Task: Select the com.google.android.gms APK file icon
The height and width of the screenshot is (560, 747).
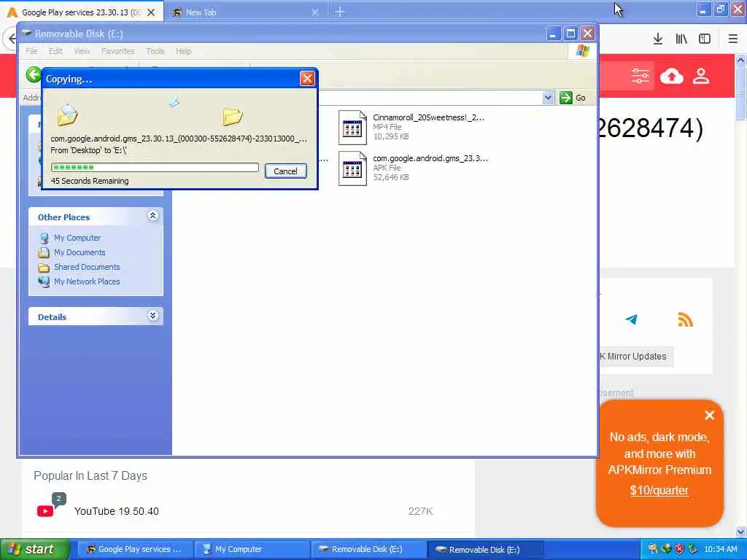Action: [x=352, y=168]
